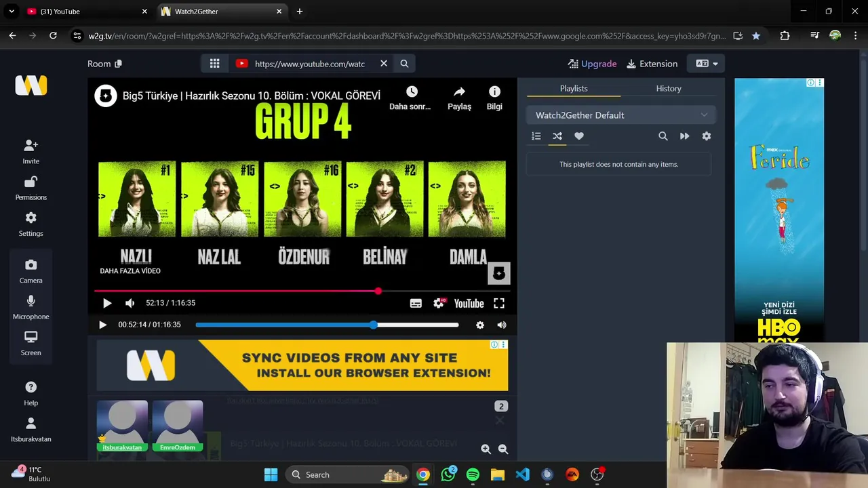Toggle playlist shuffle
This screenshot has width=868, height=488.
557,136
